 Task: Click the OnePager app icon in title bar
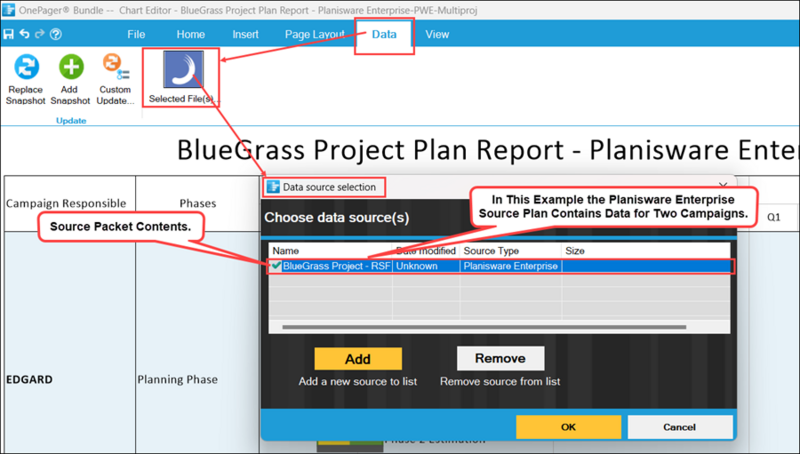click(x=9, y=10)
